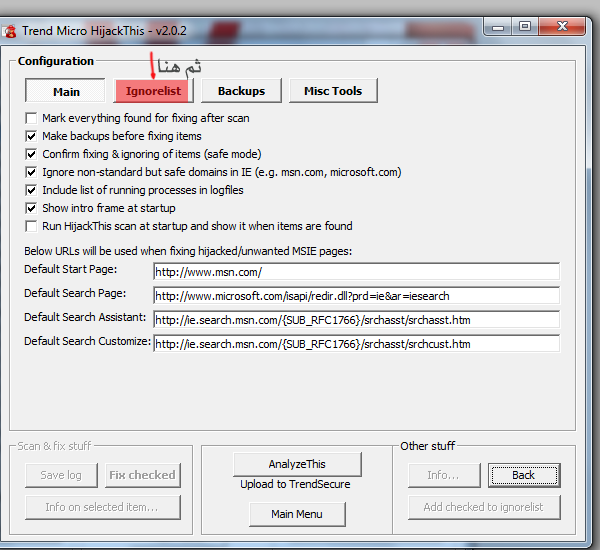This screenshot has width=600, height=550.
Task: Click the Default Search Assistant label
Action: [85, 317]
